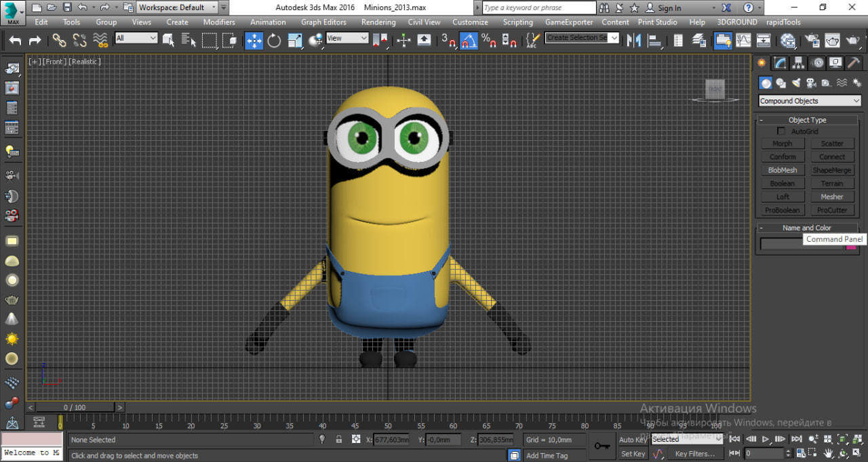This screenshot has width=868, height=462.
Task: Open Edit Named Selection Sets
Action: [532, 41]
